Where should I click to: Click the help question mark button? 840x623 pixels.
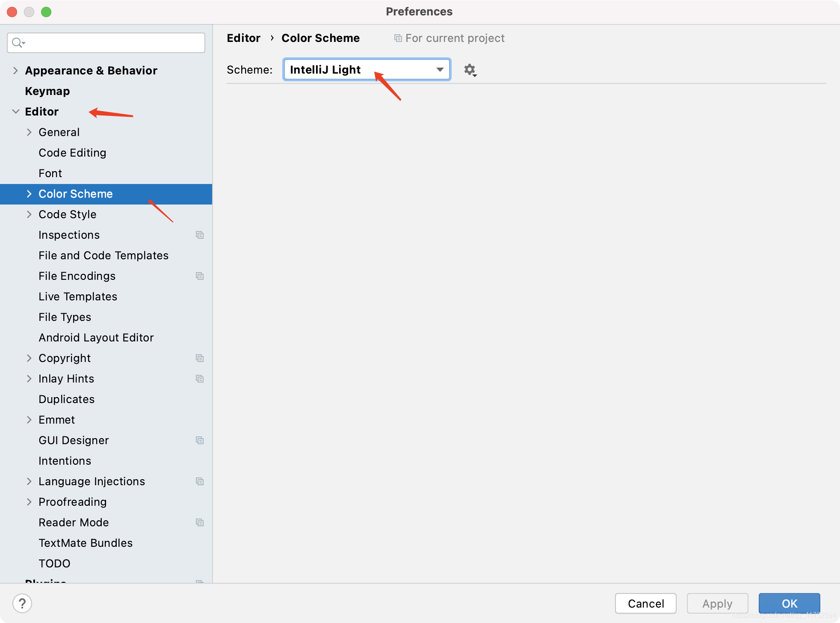[x=22, y=603]
